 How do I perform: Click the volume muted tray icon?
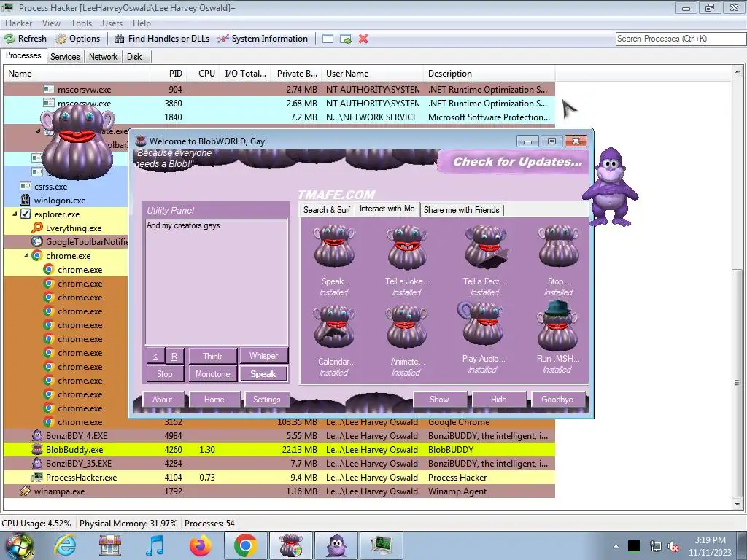pyautogui.click(x=673, y=547)
